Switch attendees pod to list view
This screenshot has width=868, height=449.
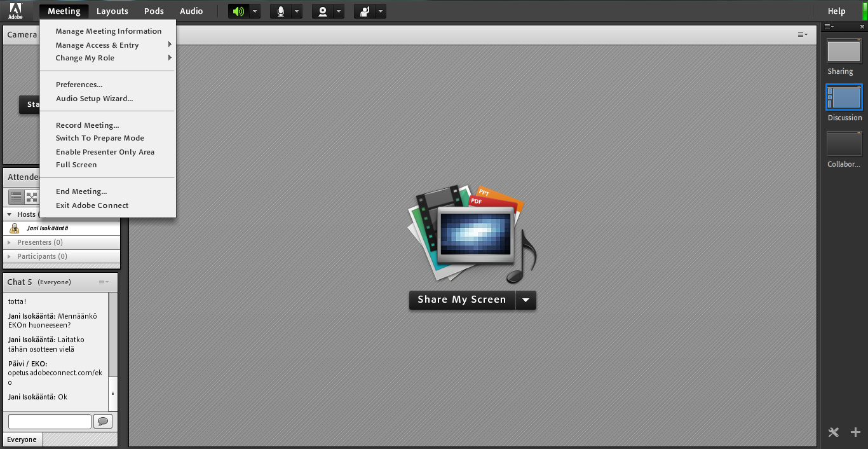point(16,197)
